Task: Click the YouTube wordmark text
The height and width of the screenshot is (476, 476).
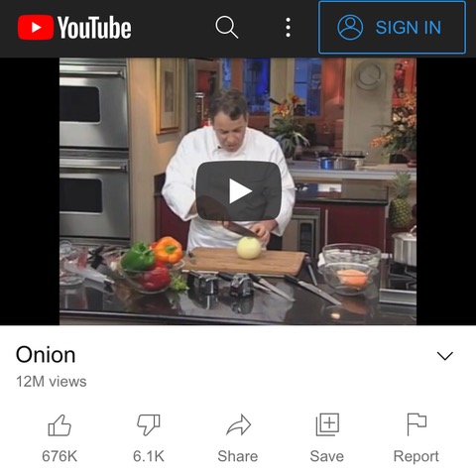Action: point(94,28)
